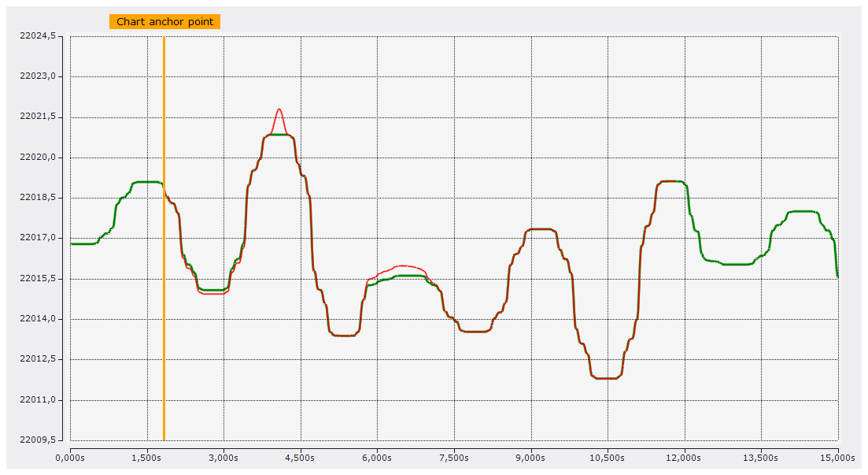Select the 7,500s time axis label
868x475 pixels.
click(x=454, y=458)
